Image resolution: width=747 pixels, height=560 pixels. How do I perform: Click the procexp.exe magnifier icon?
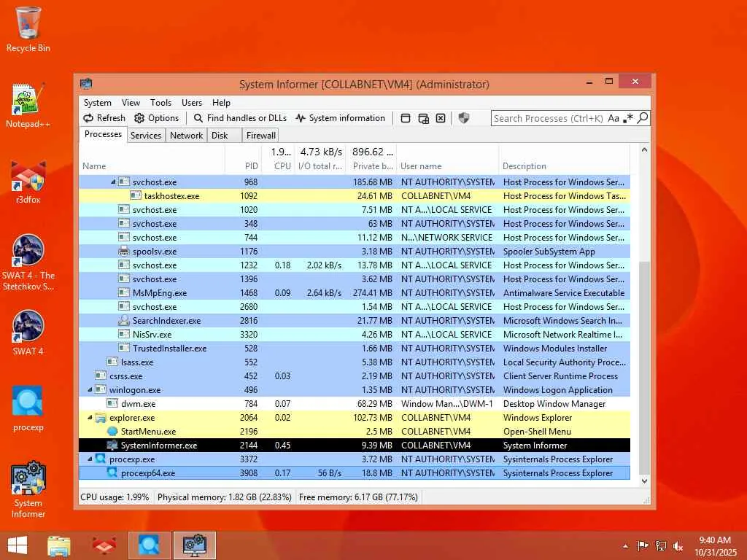[101, 459]
